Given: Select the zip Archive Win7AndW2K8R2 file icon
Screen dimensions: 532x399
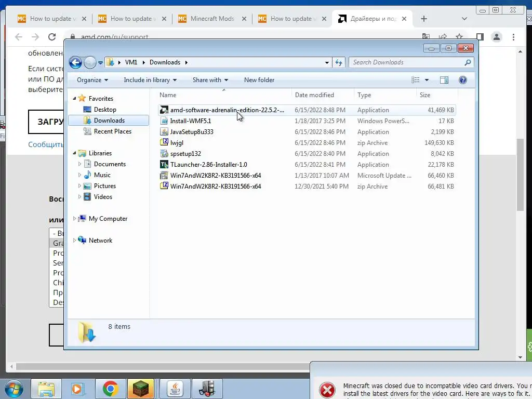Looking at the screenshot, I should click(x=164, y=187).
